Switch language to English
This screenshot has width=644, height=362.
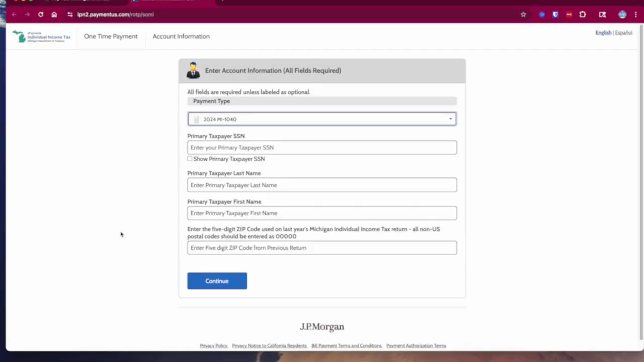click(603, 33)
